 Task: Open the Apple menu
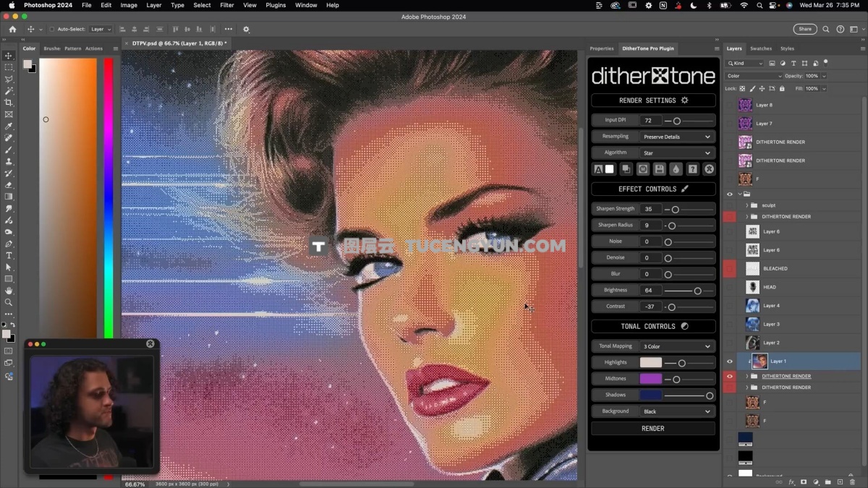coord(11,5)
